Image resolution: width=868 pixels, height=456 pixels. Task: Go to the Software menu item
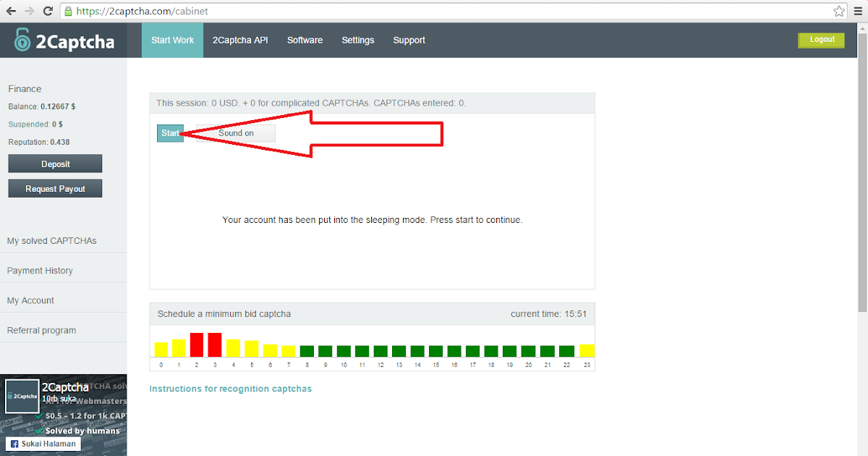(x=305, y=41)
